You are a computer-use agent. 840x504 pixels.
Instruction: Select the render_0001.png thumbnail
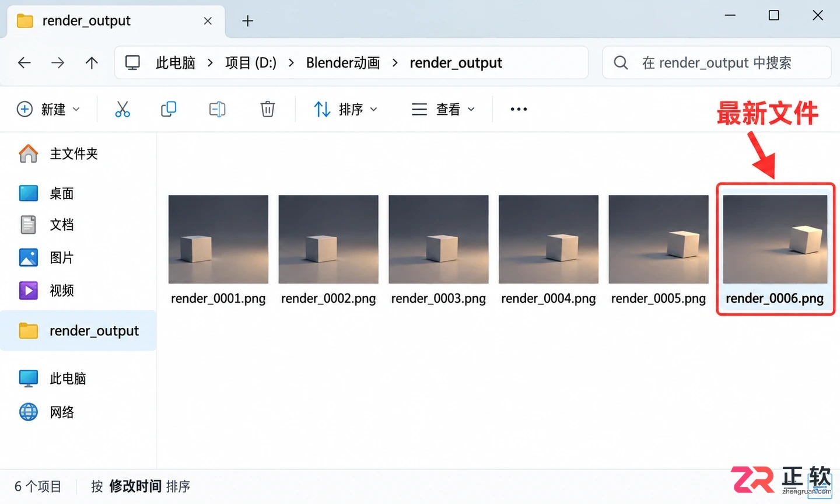pos(218,239)
